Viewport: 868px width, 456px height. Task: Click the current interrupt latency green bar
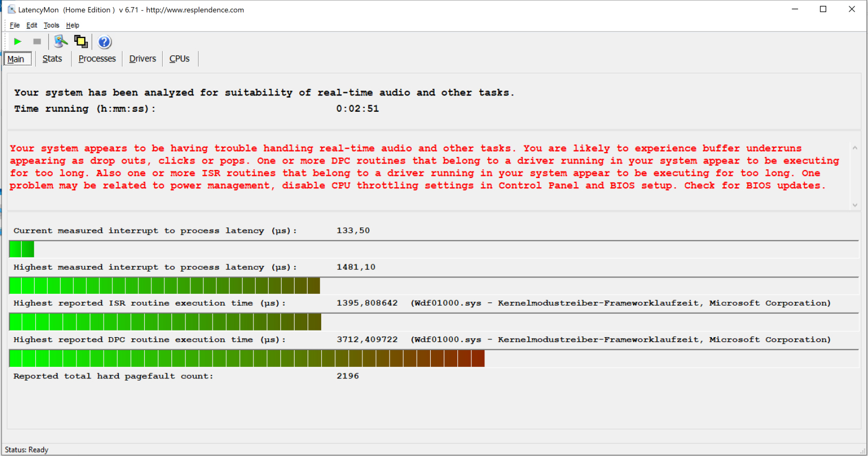tap(22, 249)
